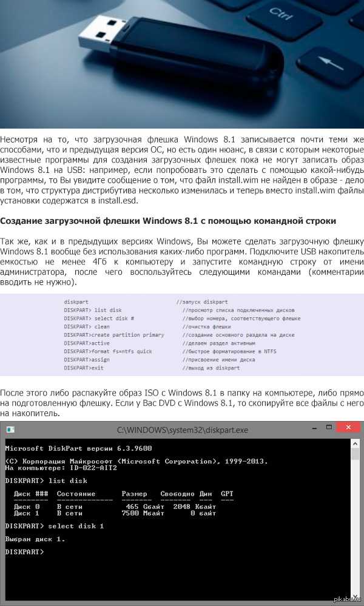The image size is (364, 606).
Task: Click the '//делаем раздел активным' comment
Action: tap(219, 343)
